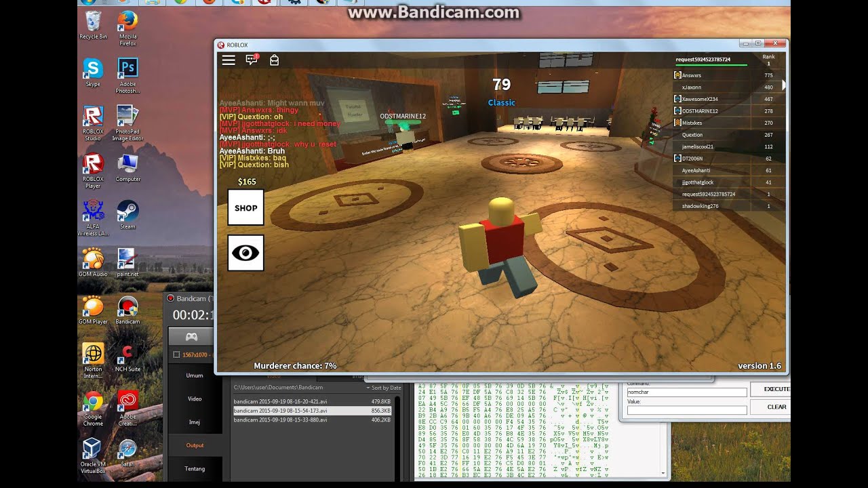
Task: Select player AyeeAshanti in leaderboard
Action: [x=729, y=170]
